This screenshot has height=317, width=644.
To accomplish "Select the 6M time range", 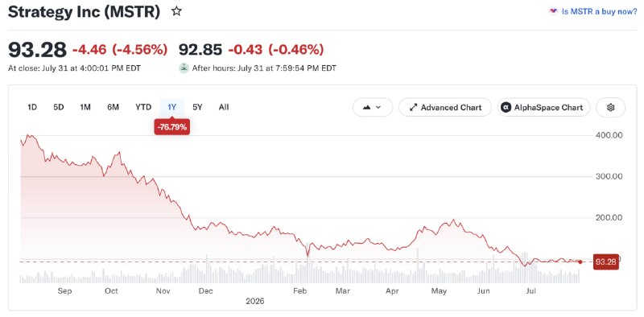I will 113,107.
